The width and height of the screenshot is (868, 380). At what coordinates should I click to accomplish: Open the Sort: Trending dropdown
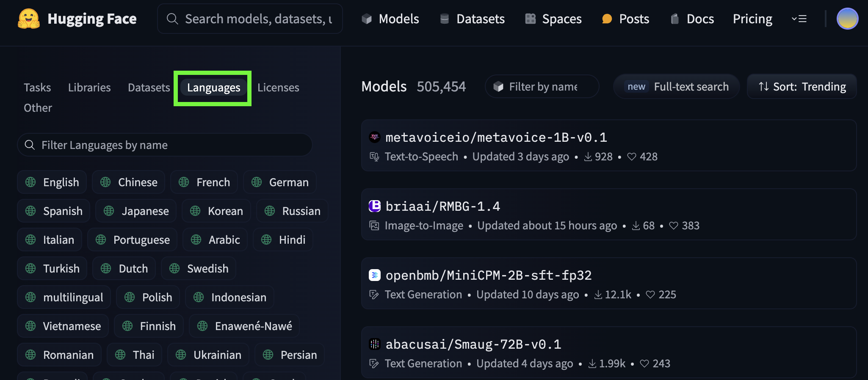(x=802, y=86)
